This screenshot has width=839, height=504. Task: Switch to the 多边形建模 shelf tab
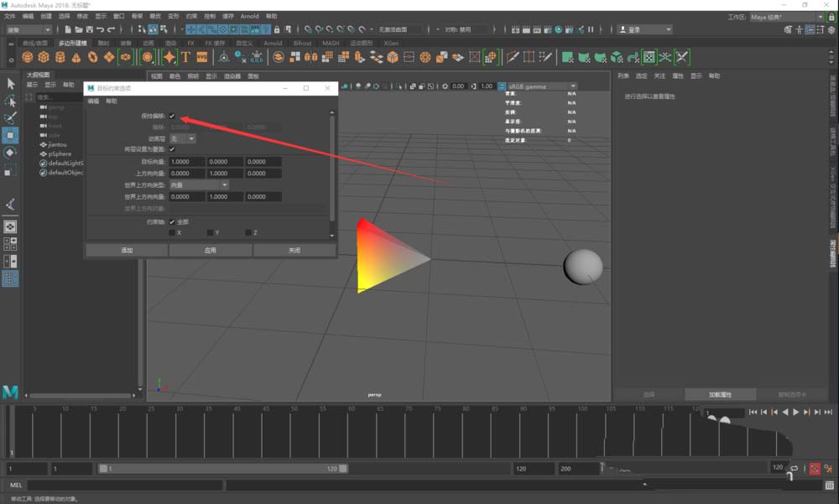(73, 43)
